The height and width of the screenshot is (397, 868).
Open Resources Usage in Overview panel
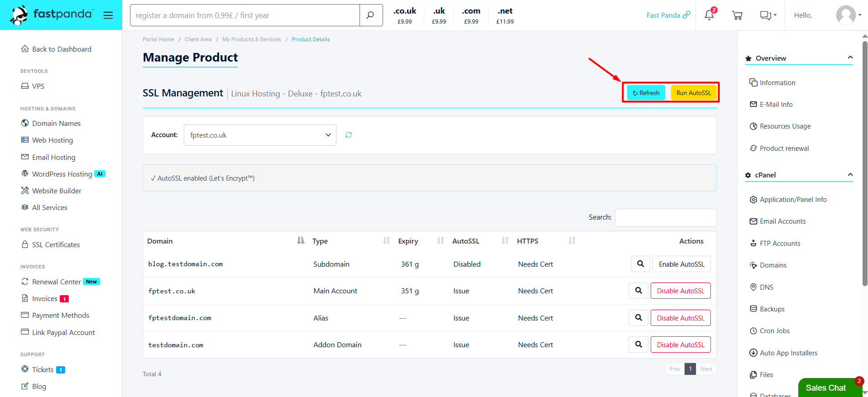[780, 126]
